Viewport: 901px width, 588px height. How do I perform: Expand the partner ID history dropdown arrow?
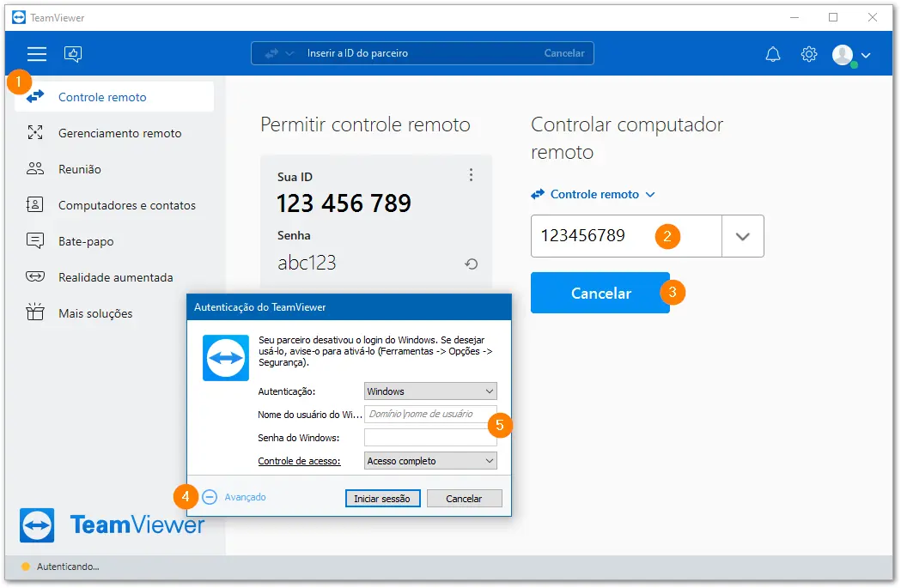(743, 236)
